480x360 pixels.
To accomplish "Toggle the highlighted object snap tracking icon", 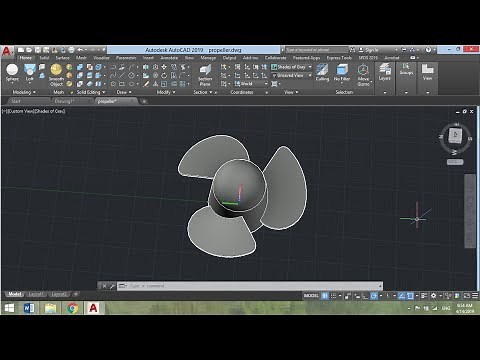I will tap(402, 296).
